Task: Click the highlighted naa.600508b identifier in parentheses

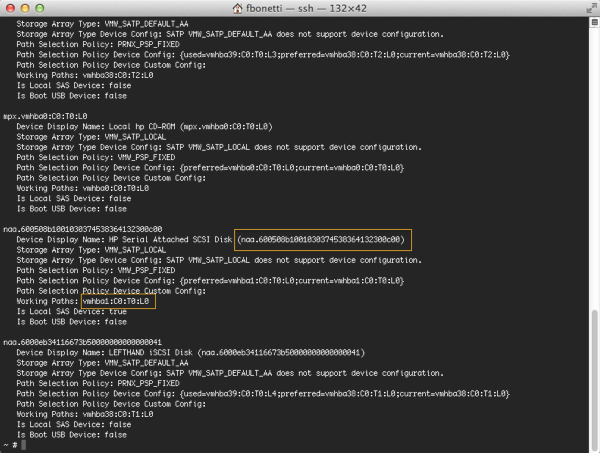Action: [323, 240]
